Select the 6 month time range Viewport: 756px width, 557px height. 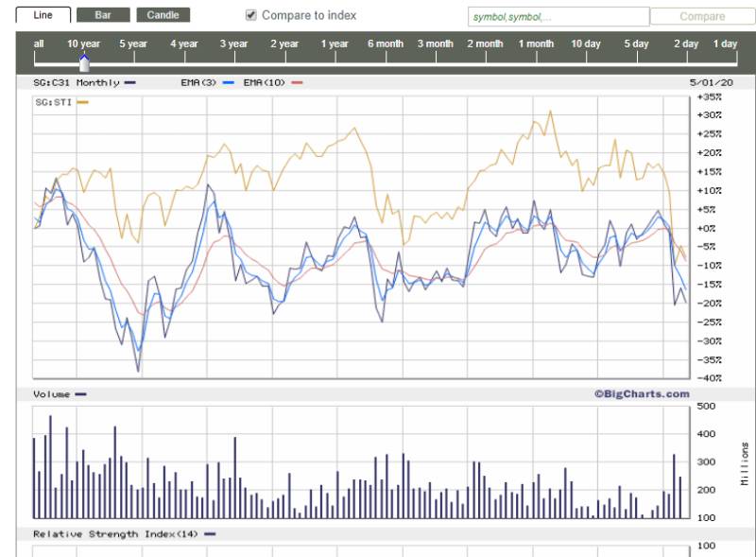click(x=386, y=44)
